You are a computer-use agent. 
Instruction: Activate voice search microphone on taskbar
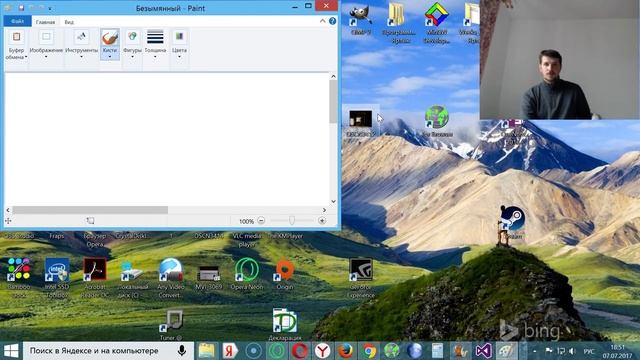182,351
